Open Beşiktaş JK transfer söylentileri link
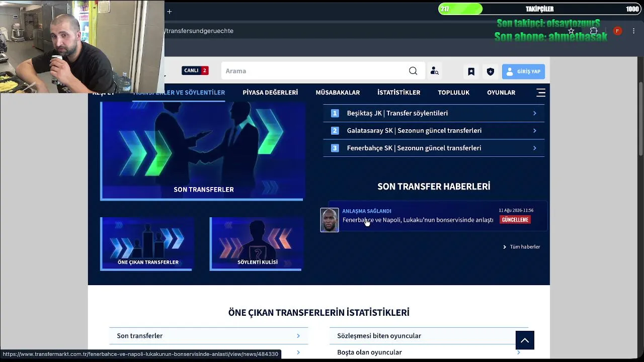 pos(397,113)
